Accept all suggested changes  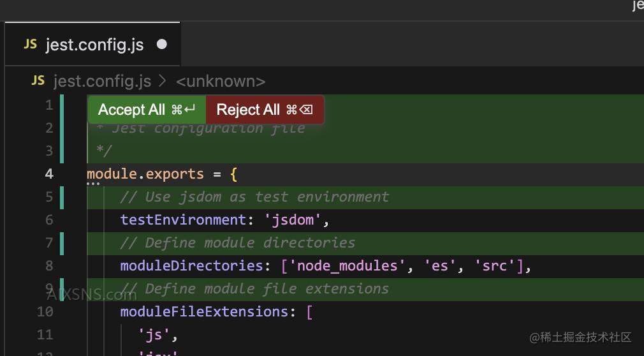pyautogui.click(x=147, y=110)
